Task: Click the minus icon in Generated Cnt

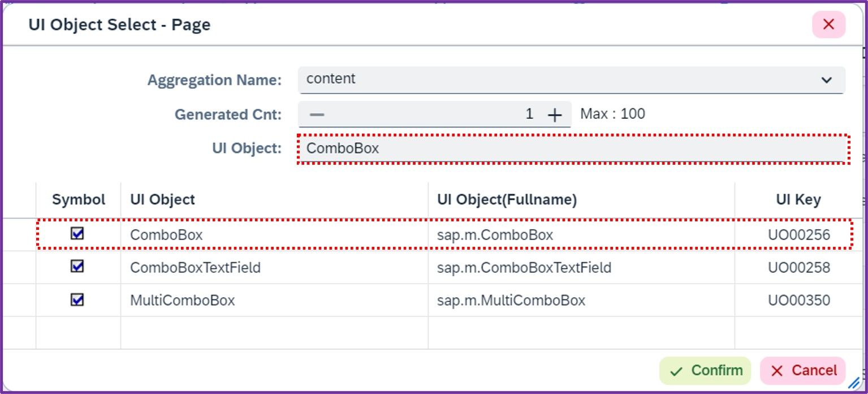Action: [317, 114]
